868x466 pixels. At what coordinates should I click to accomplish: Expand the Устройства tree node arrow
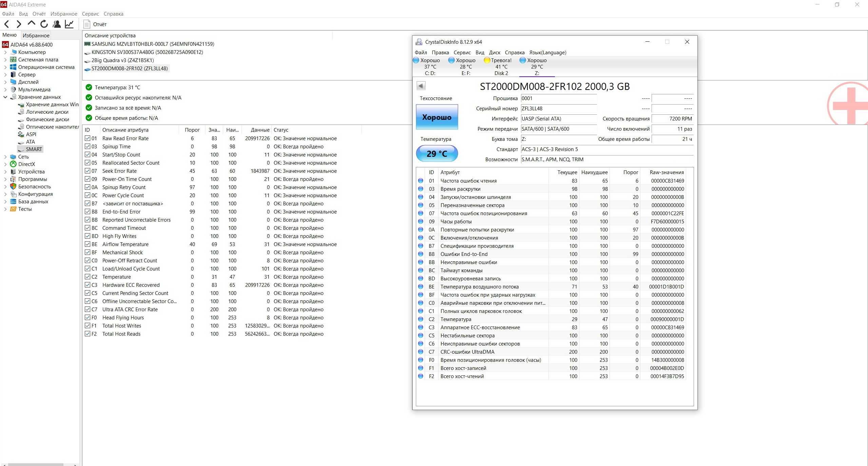pyautogui.click(x=5, y=172)
